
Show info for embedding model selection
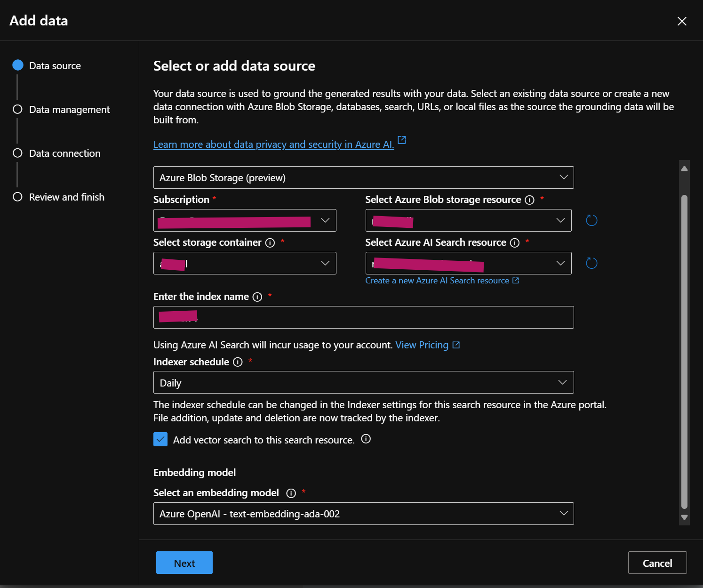pos(291,493)
